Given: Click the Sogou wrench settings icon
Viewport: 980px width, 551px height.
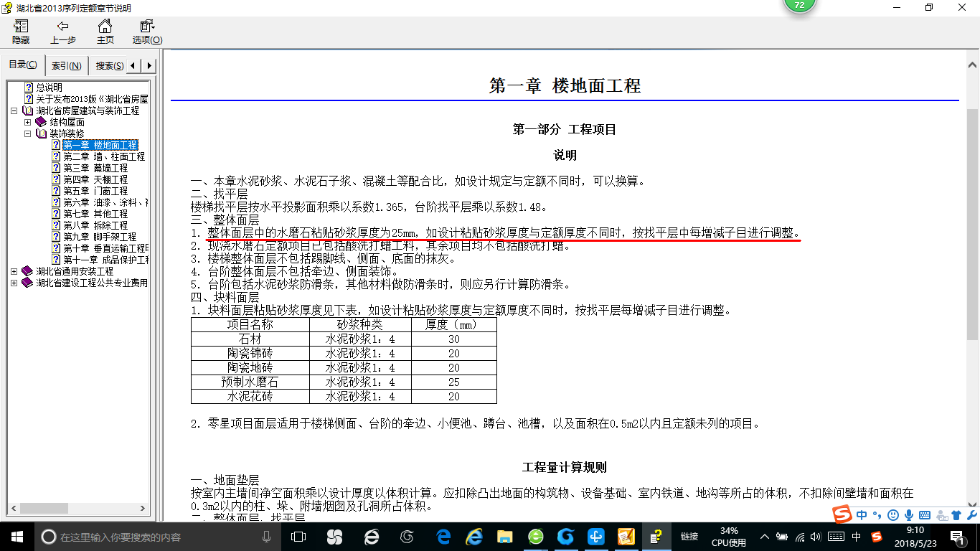Looking at the screenshot, I should tap(971, 514).
